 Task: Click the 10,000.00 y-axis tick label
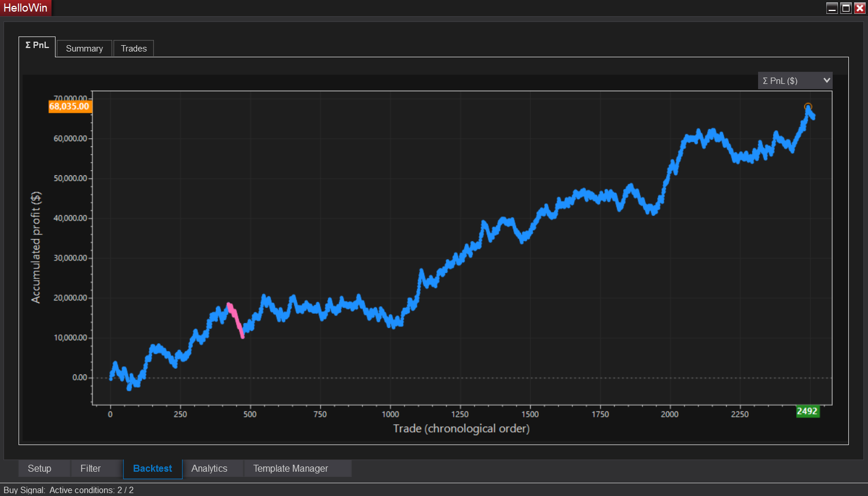click(71, 337)
